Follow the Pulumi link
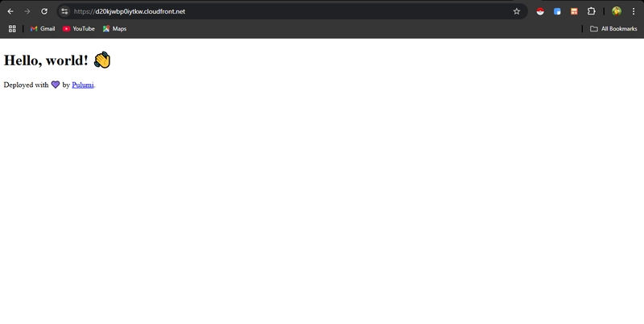This screenshot has height=324, width=644. [83, 85]
